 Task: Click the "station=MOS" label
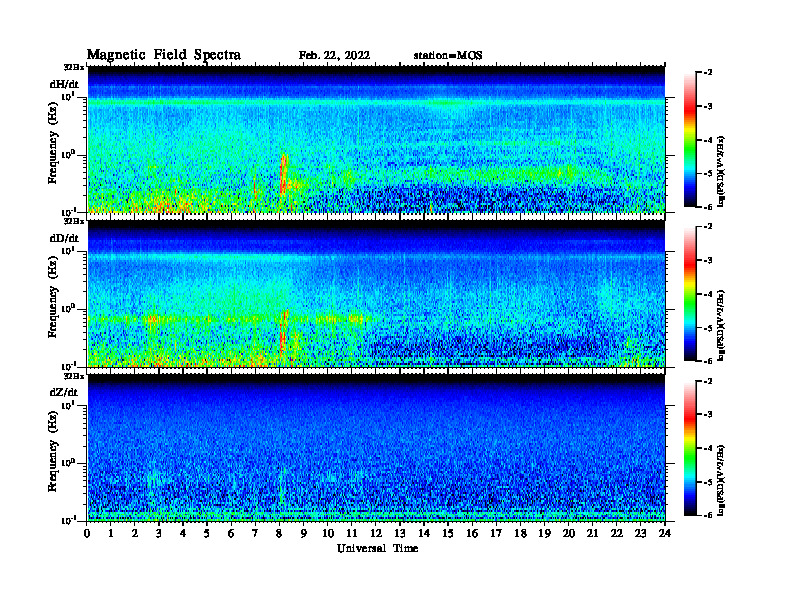448,56
